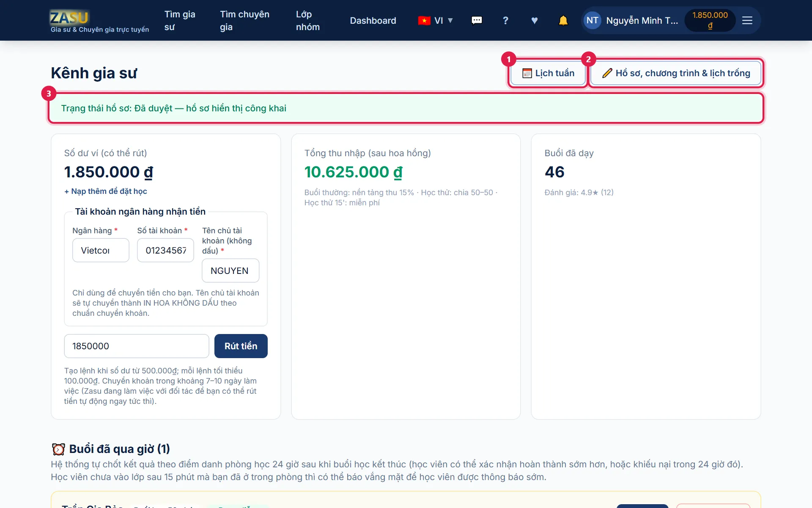Image resolution: width=812 pixels, height=508 pixels.
Task: Open the Tìm chuyên gia menu
Action: (244, 20)
